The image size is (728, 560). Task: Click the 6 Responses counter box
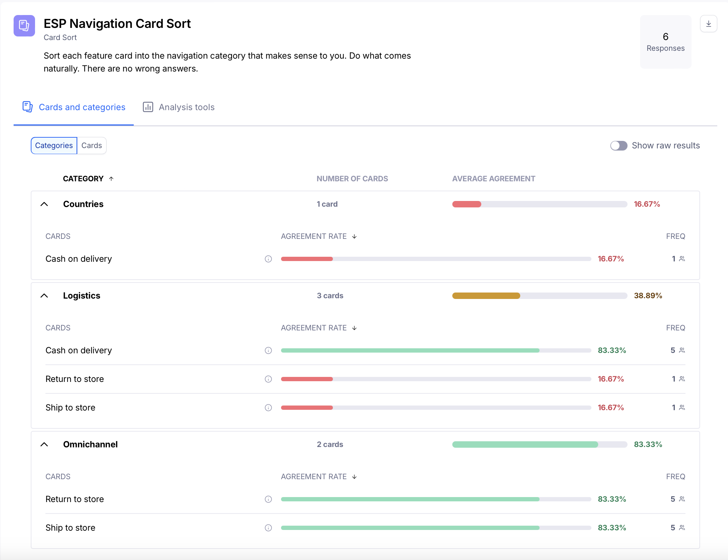tap(665, 42)
